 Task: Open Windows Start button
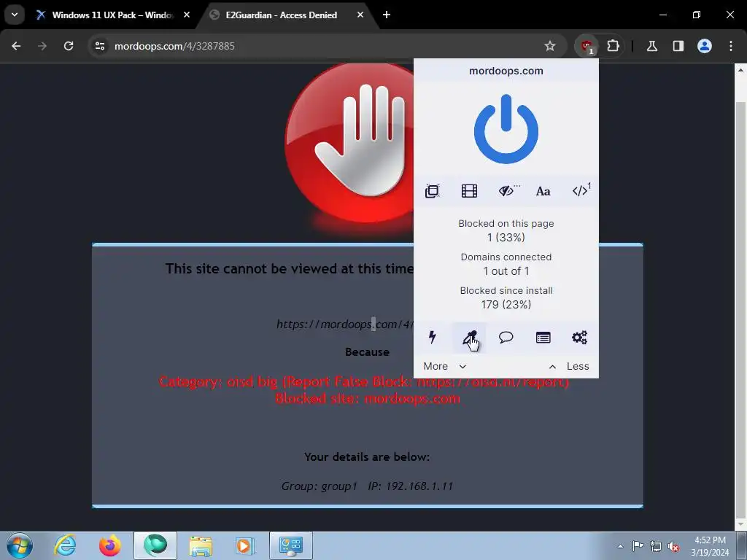(x=20, y=545)
